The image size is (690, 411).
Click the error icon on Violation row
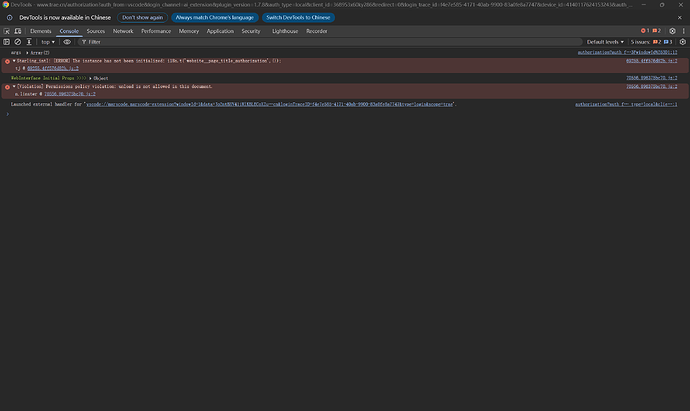[7, 87]
